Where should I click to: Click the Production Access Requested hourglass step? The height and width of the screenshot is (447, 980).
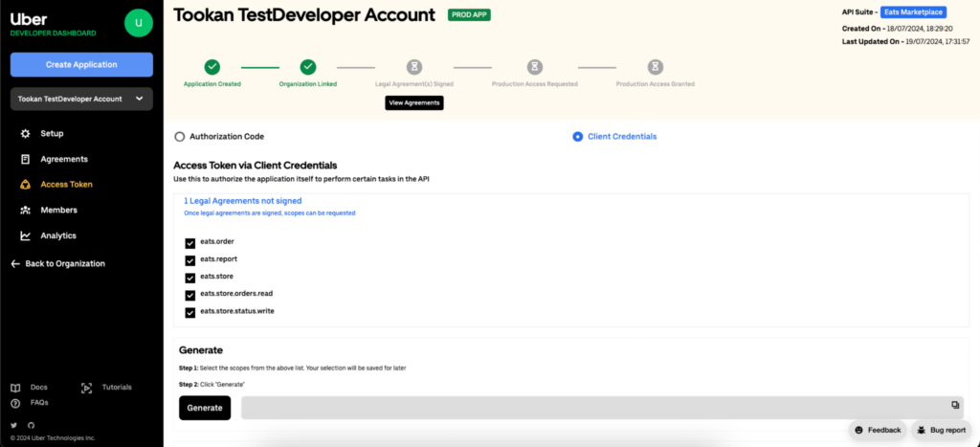[534, 66]
